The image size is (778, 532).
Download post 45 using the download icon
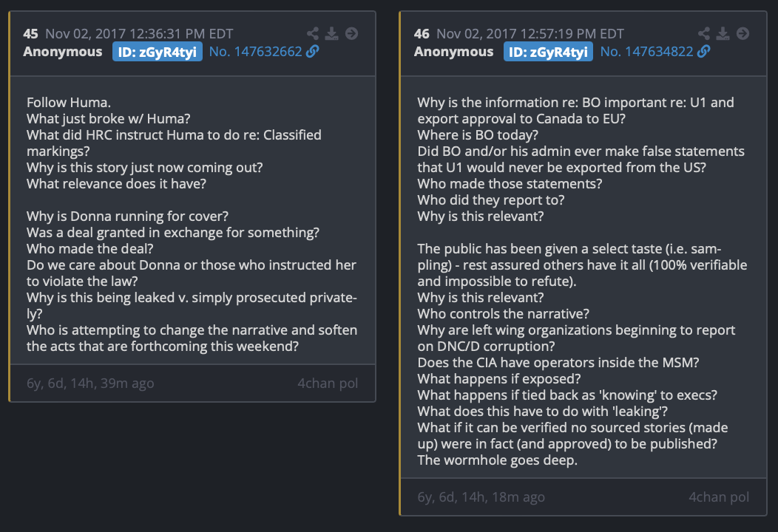(x=332, y=34)
